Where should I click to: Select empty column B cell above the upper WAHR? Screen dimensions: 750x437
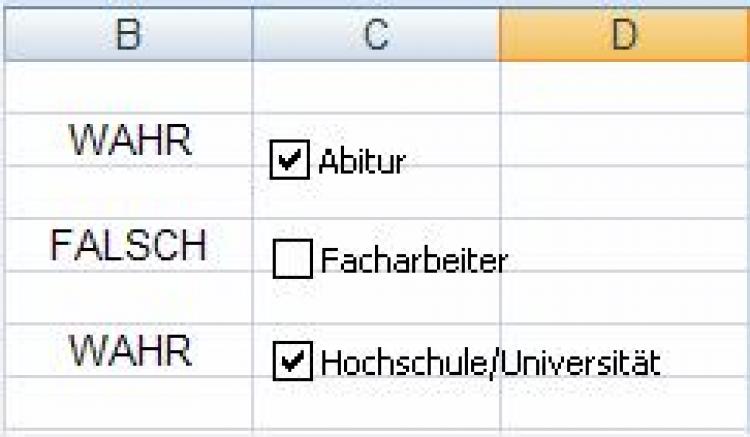point(127,88)
